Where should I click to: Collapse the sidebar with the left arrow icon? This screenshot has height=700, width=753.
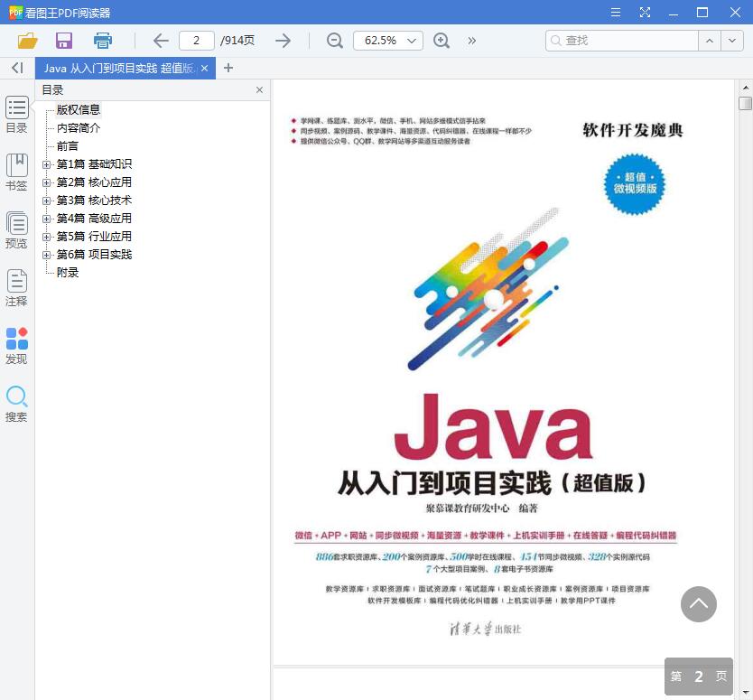click(x=17, y=68)
